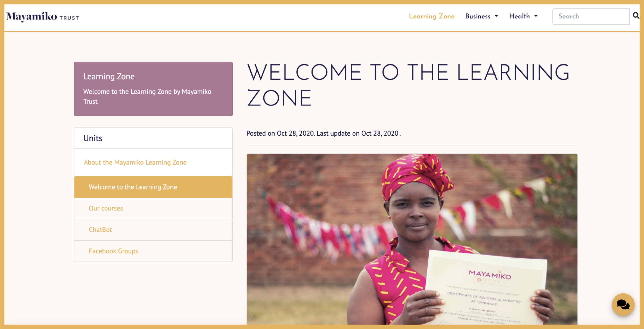The width and height of the screenshot is (644, 329).
Task: Click the Health caret arrow
Action: click(x=536, y=16)
